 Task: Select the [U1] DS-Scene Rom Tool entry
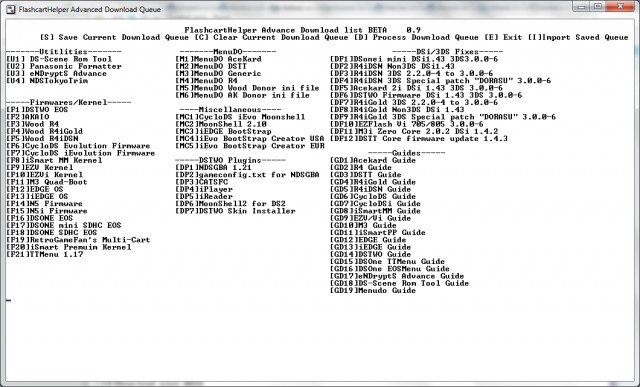[59, 59]
